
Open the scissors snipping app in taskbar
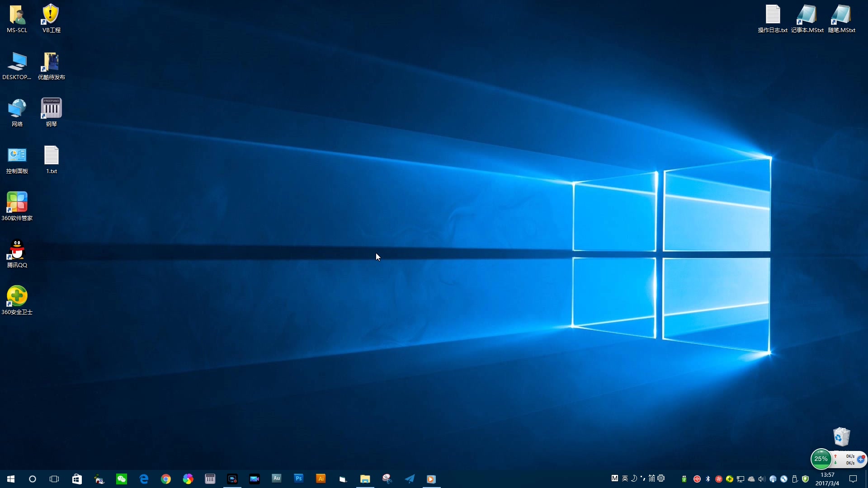(x=387, y=479)
